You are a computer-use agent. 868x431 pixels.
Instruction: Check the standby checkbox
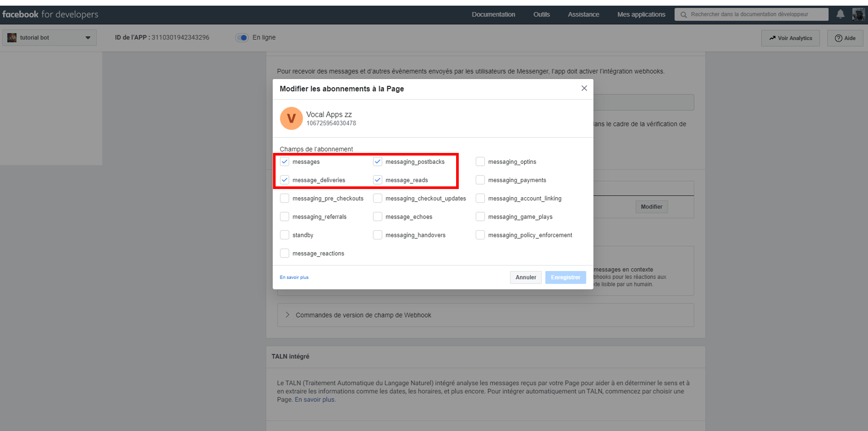tap(284, 235)
